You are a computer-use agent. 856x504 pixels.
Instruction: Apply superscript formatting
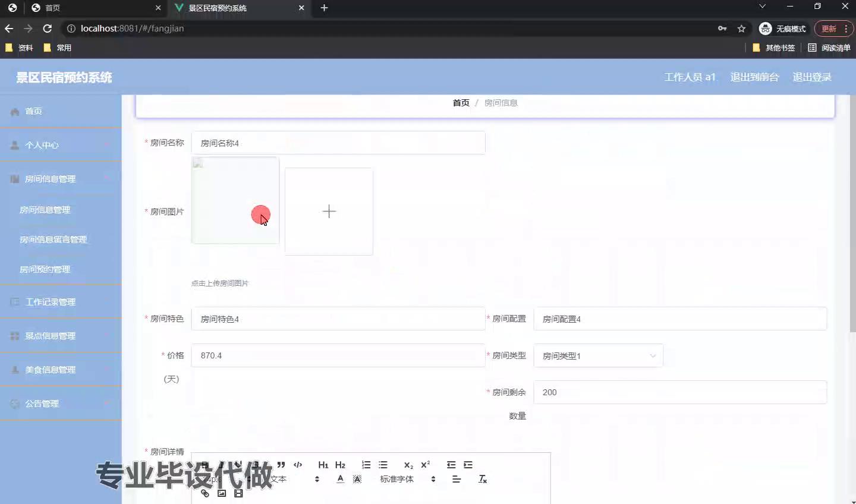pos(425,465)
